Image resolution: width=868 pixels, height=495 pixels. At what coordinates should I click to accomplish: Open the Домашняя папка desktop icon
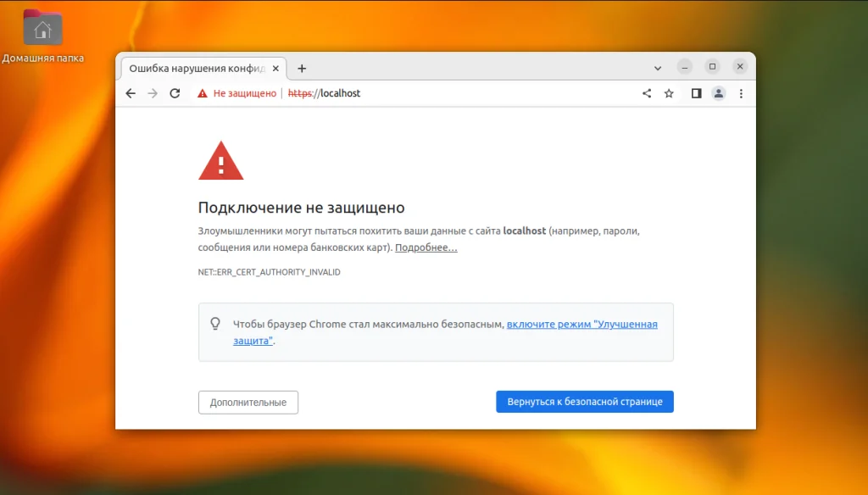(x=42, y=27)
